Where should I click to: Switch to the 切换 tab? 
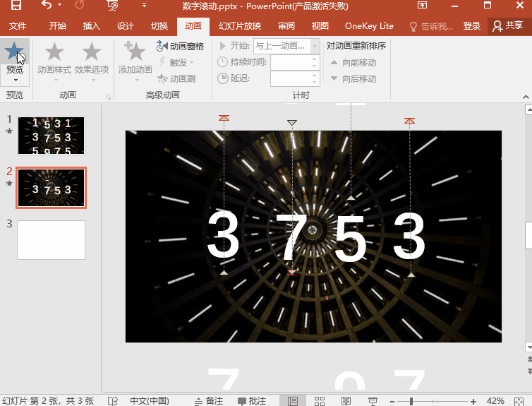click(159, 26)
